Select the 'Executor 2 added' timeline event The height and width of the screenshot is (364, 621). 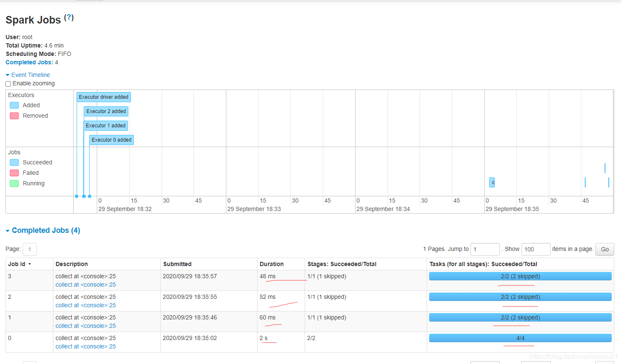coord(106,111)
